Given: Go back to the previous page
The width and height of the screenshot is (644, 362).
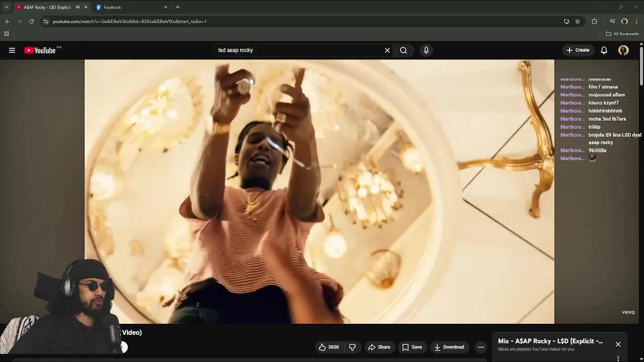Looking at the screenshot, I should (x=7, y=22).
